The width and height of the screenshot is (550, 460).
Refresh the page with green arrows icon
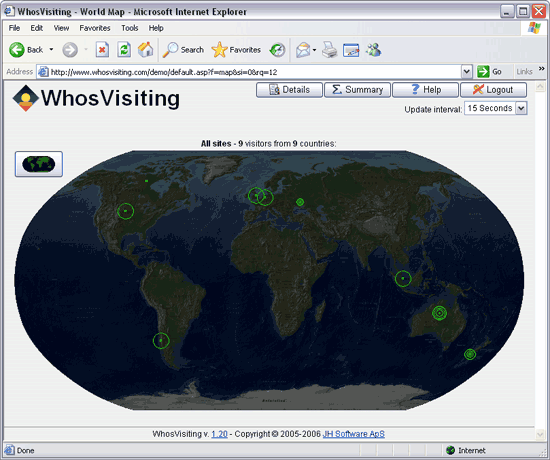[x=124, y=50]
